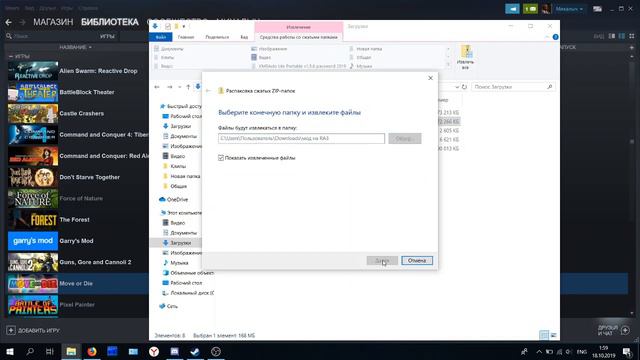The width and height of the screenshot is (640, 360).
Task: Open Steam green messages envelope icon
Action: (530, 9)
